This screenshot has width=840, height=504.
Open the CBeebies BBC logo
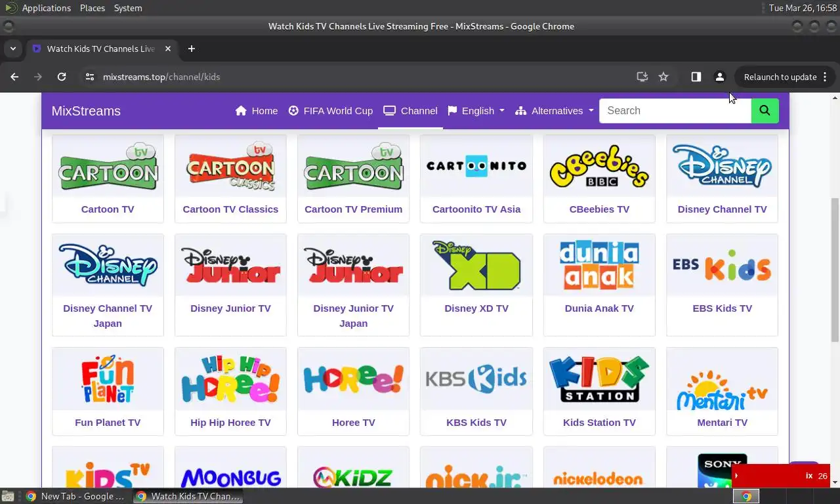[599, 167]
